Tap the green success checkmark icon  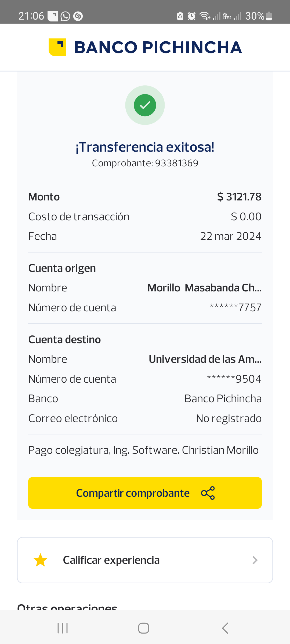[x=145, y=105]
